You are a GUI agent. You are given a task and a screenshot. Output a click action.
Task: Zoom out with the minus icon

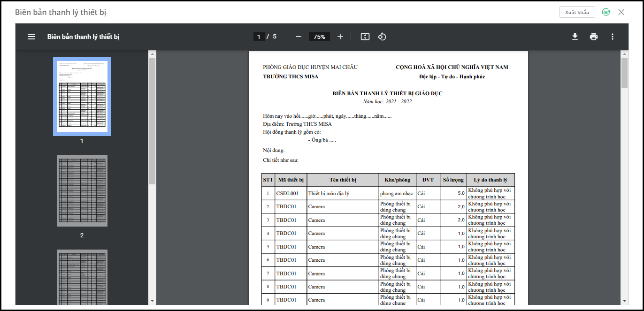298,37
